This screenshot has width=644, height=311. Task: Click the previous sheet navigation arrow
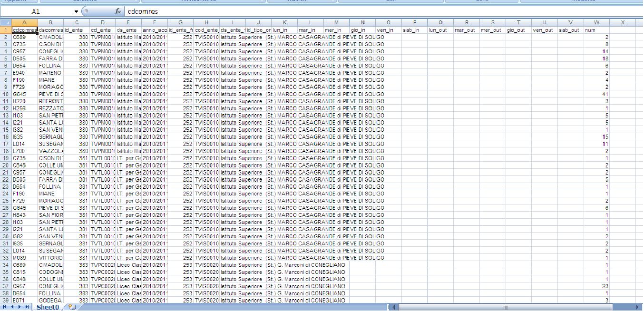tap(13, 307)
